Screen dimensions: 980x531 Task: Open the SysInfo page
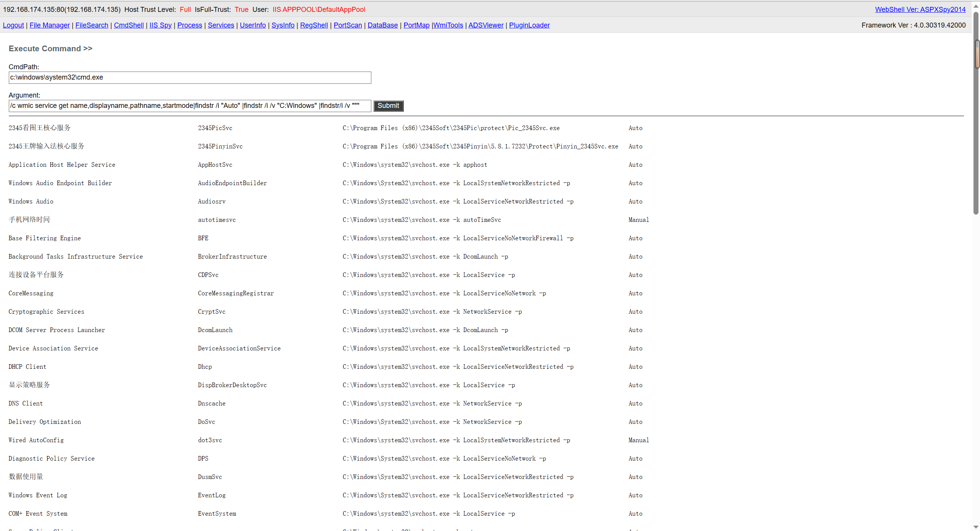coord(283,25)
